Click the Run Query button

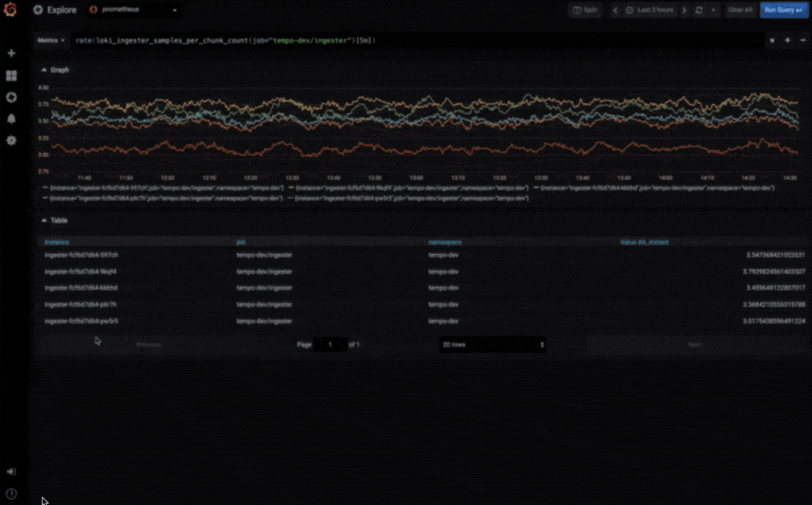(x=784, y=10)
